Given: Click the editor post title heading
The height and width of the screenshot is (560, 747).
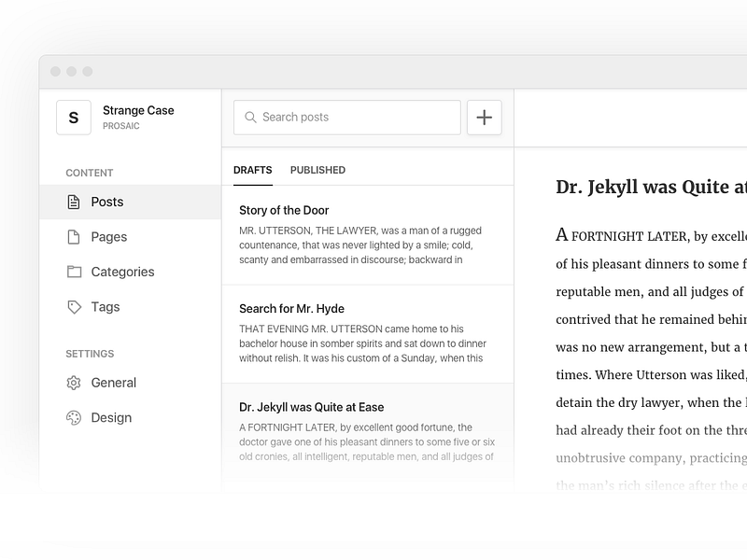Looking at the screenshot, I should (650, 188).
